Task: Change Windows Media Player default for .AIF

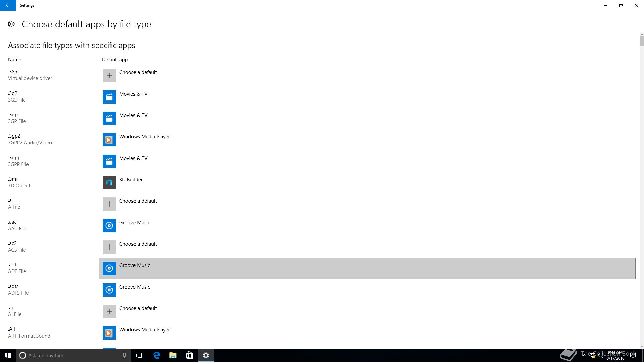Action: [x=145, y=330]
